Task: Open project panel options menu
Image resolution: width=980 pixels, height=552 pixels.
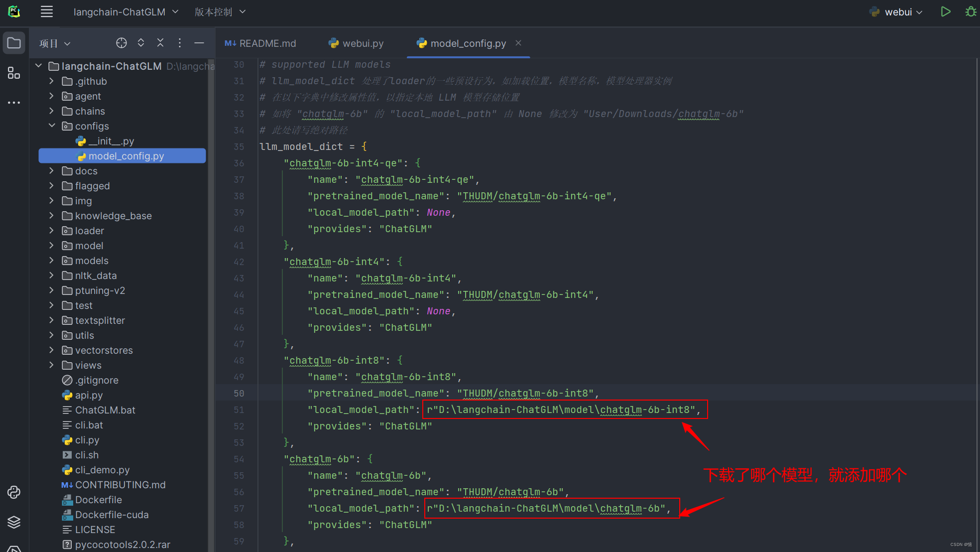Action: click(180, 43)
